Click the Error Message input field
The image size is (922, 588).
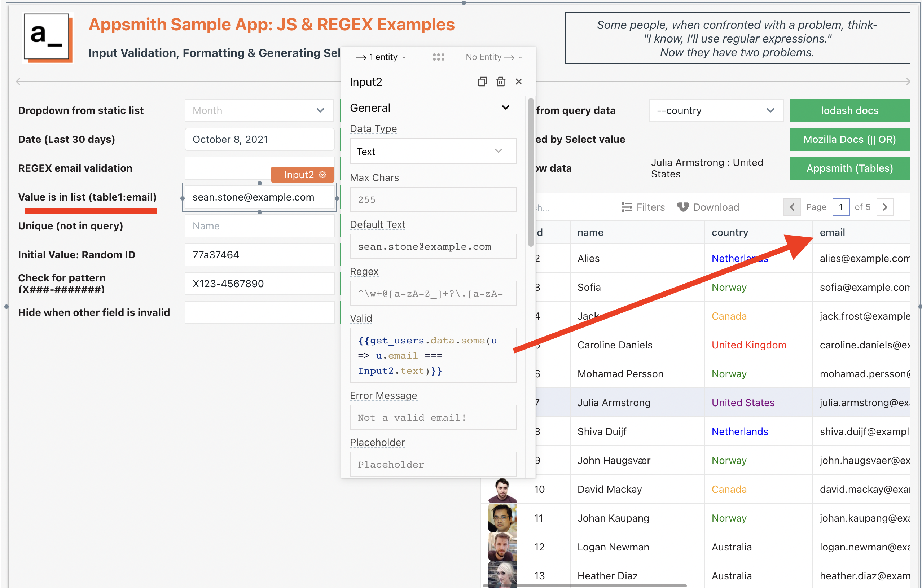coord(433,417)
